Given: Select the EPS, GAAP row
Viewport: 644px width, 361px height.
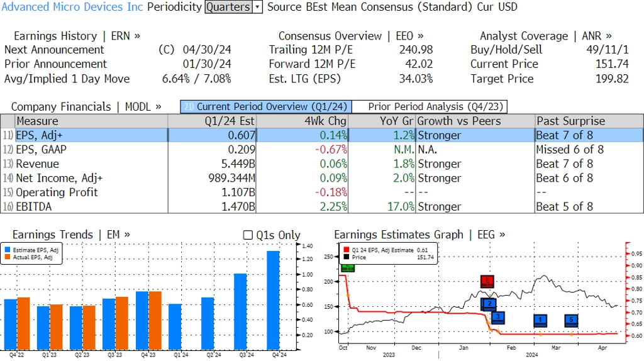Looking at the screenshot, I should 322,150.
